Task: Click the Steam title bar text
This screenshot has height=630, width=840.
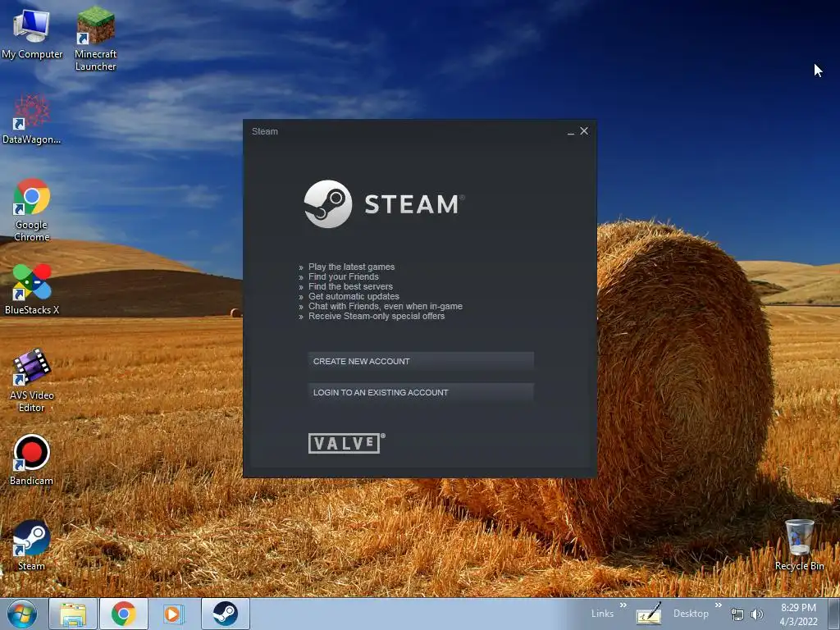Action: (x=265, y=131)
